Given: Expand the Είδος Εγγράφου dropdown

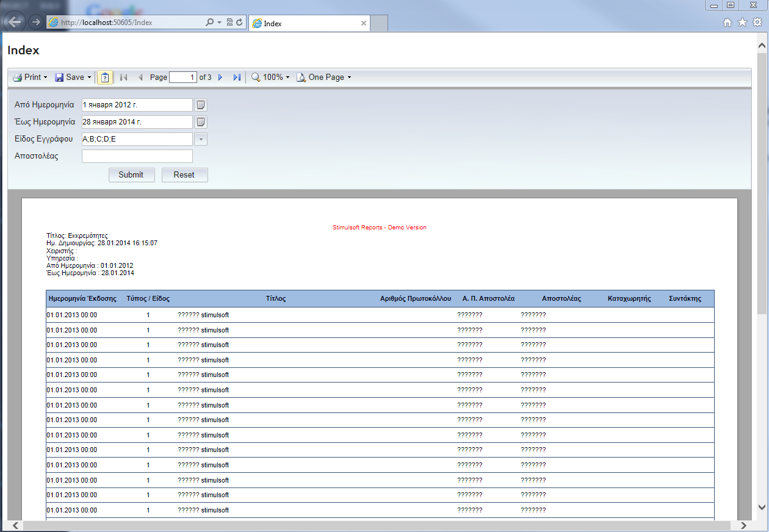Looking at the screenshot, I should (x=201, y=139).
